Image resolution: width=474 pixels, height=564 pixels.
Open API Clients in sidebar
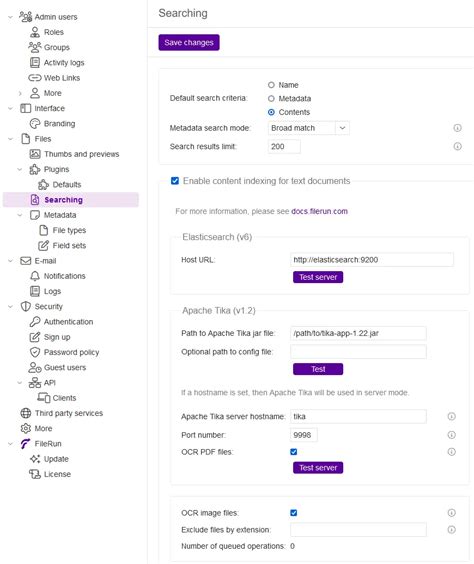(x=64, y=398)
